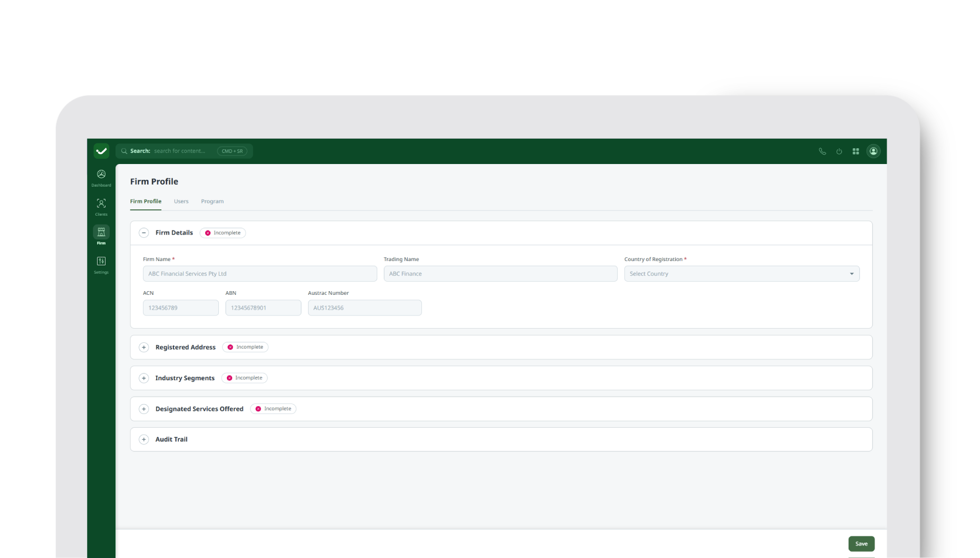Focus the search for content box

pyautogui.click(x=179, y=151)
